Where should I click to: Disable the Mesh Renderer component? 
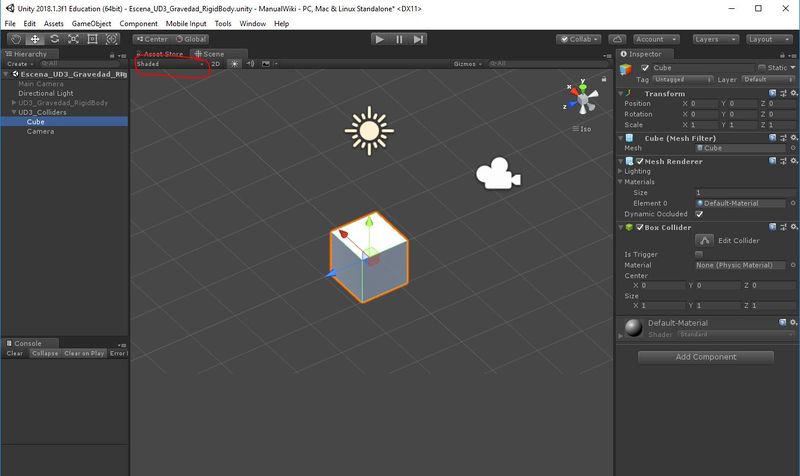pos(640,161)
